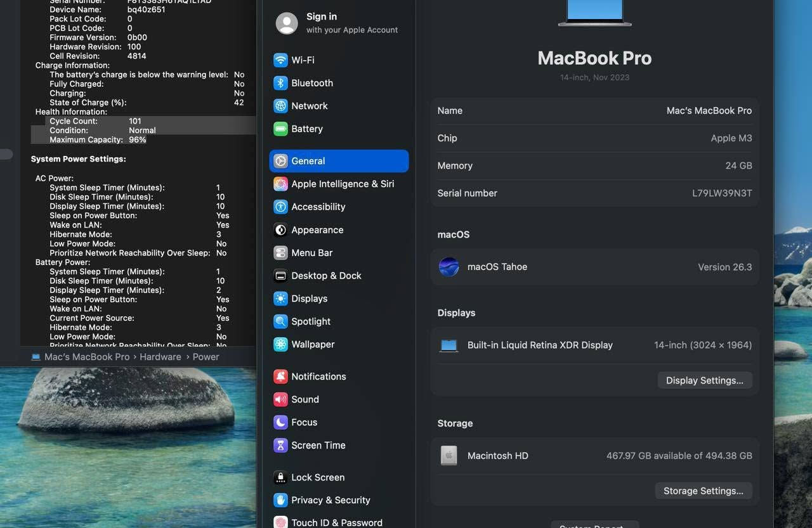This screenshot has width=812, height=528.
Task: Click the macOS Tahoe logo icon
Action: 449,267
